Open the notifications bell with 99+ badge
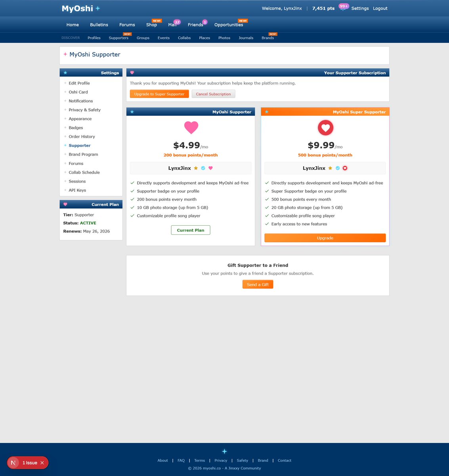This screenshot has width=449, height=476. 343,8
